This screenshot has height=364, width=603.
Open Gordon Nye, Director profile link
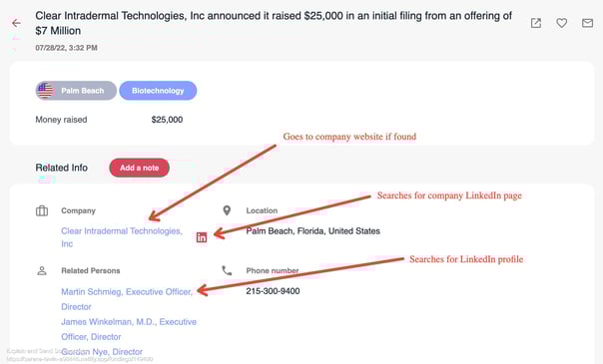coord(102,352)
